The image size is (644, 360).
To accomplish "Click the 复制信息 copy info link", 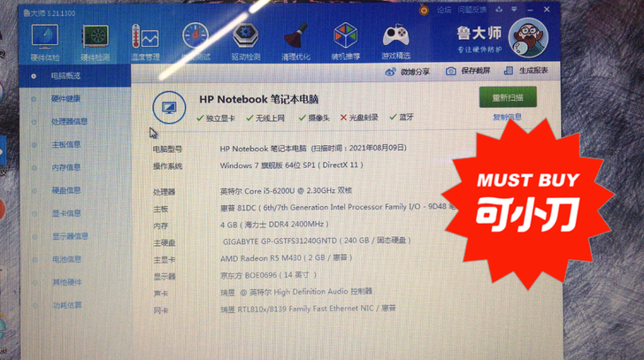I will pos(507,117).
